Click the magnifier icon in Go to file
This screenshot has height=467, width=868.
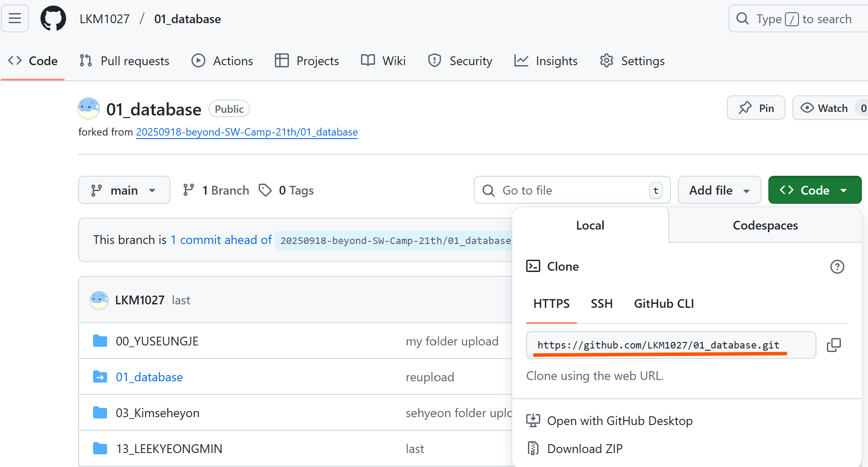489,190
